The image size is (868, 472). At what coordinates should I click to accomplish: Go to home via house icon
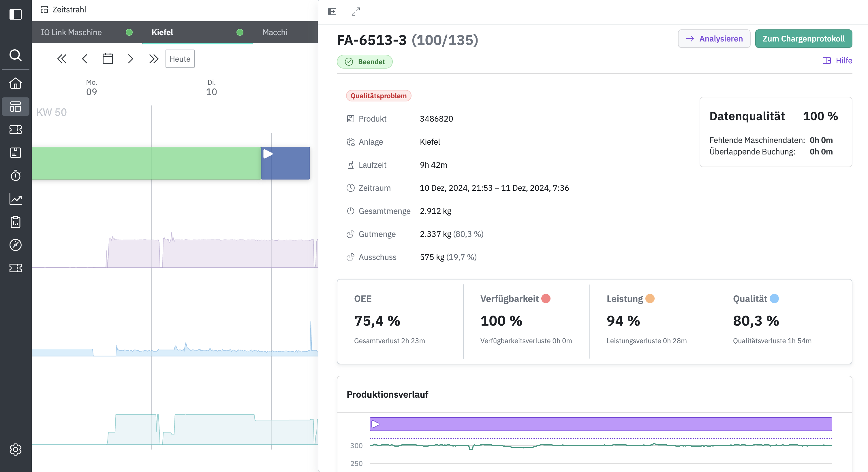pyautogui.click(x=16, y=83)
